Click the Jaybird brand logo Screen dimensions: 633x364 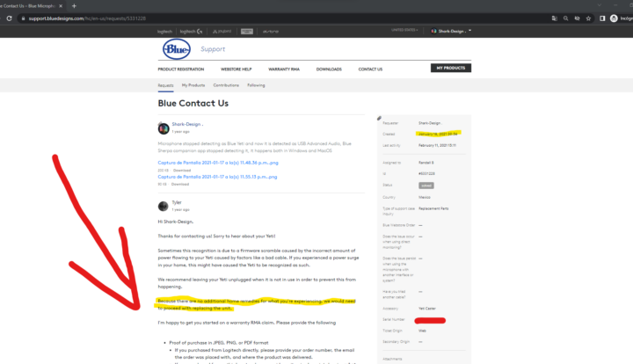(x=222, y=31)
